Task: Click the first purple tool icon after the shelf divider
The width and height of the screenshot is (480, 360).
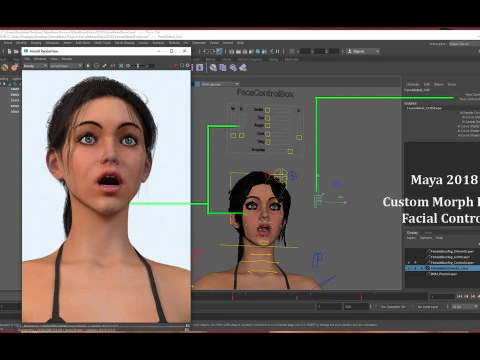Action: point(213,68)
